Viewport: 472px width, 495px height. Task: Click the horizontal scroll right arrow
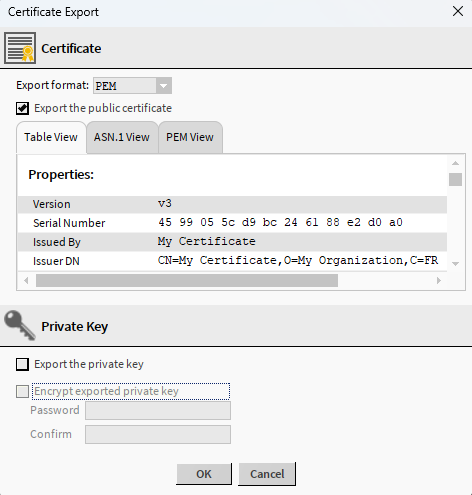click(439, 281)
